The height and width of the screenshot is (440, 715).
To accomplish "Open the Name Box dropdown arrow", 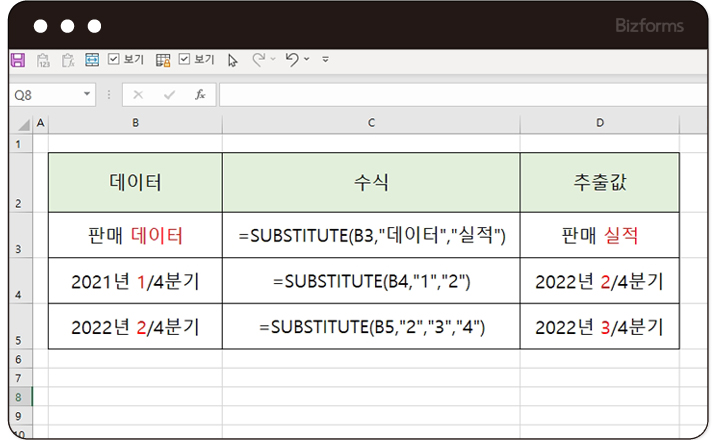I will 88,94.
